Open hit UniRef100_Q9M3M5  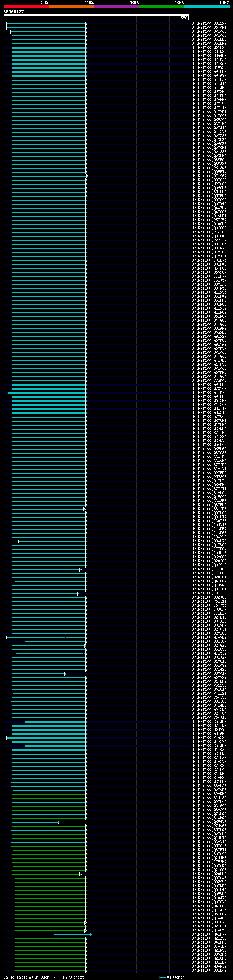[x=209, y=92]
